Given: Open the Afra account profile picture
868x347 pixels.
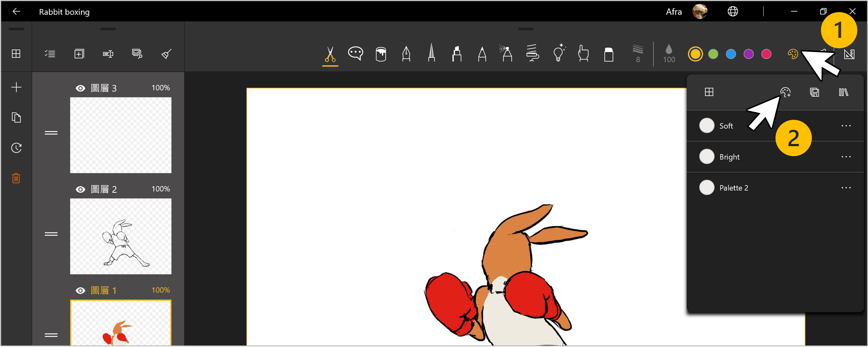Looking at the screenshot, I should click(701, 11).
